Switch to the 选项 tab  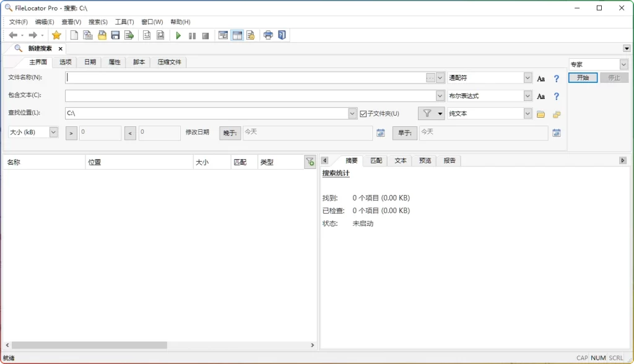65,62
